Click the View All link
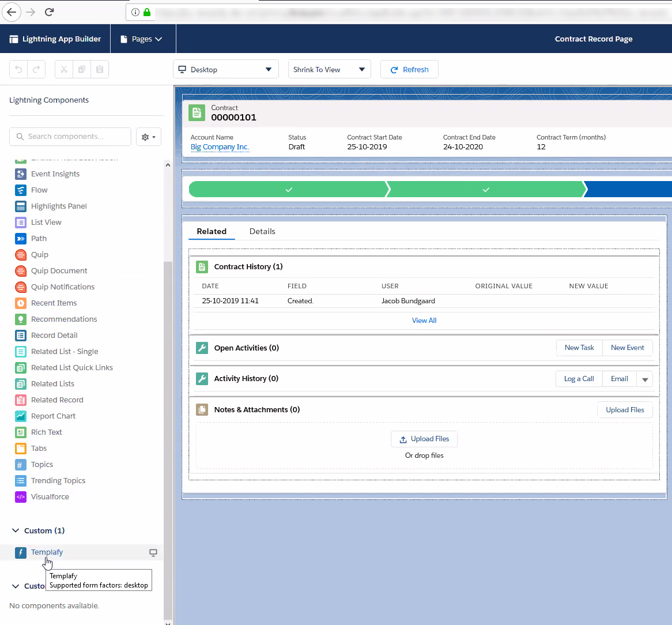The image size is (672, 625). [x=424, y=321]
